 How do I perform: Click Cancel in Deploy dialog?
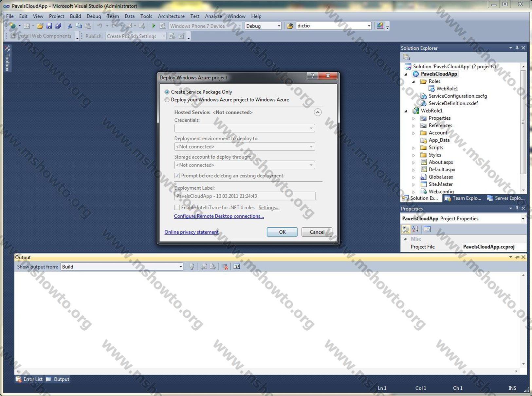click(317, 232)
